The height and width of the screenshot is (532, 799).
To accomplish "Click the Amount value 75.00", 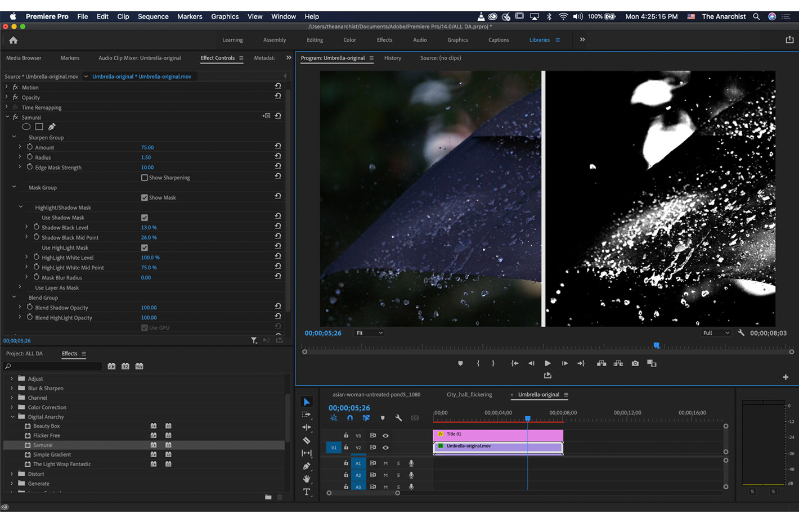I will pyautogui.click(x=147, y=147).
